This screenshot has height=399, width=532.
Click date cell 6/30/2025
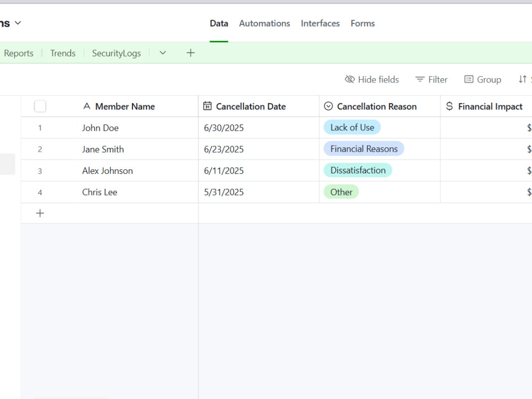(x=259, y=128)
